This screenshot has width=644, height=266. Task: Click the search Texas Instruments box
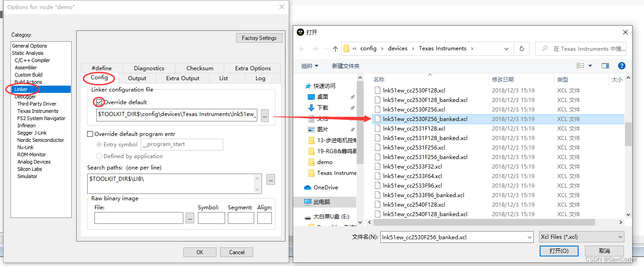581,48
